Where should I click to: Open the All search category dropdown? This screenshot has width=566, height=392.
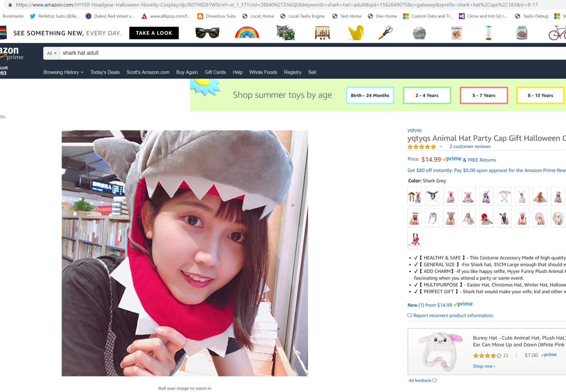[x=52, y=53]
